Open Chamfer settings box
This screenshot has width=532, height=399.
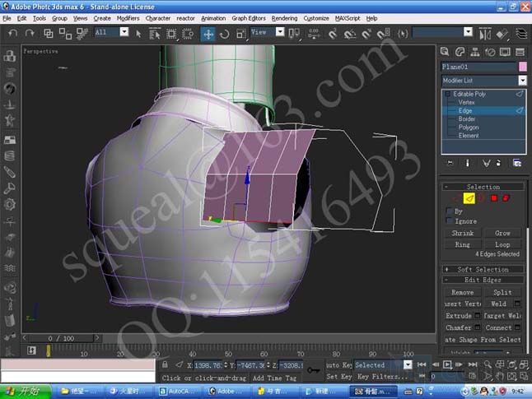click(x=477, y=327)
